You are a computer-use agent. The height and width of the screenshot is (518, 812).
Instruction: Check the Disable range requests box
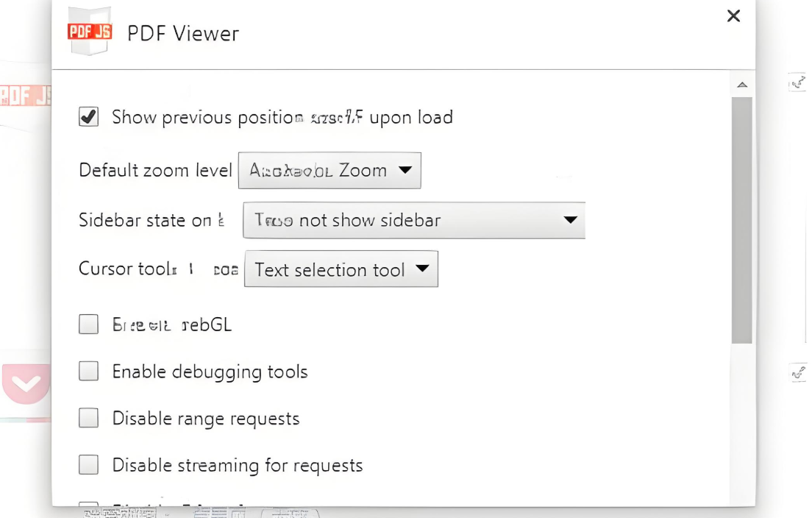click(89, 419)
